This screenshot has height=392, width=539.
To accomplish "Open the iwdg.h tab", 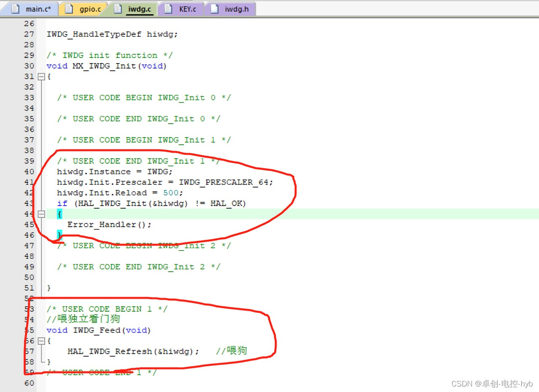I will [x=230, y=9].
